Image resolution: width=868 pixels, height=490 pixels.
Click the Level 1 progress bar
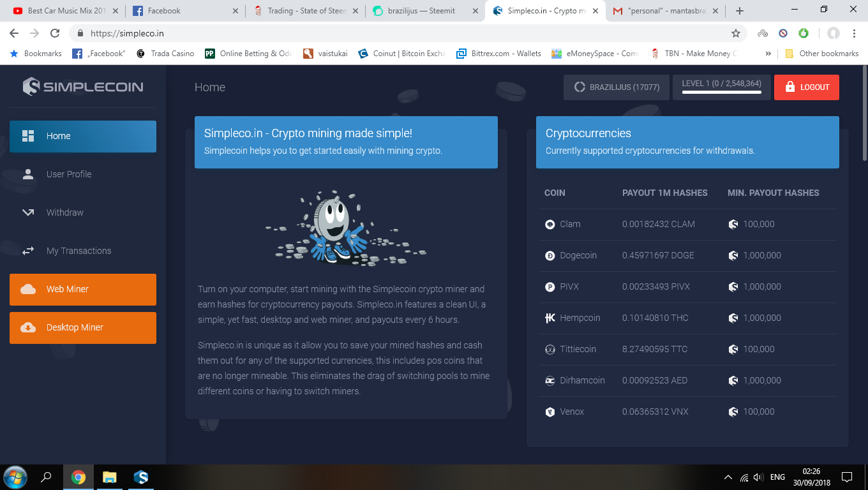point(721,92)
